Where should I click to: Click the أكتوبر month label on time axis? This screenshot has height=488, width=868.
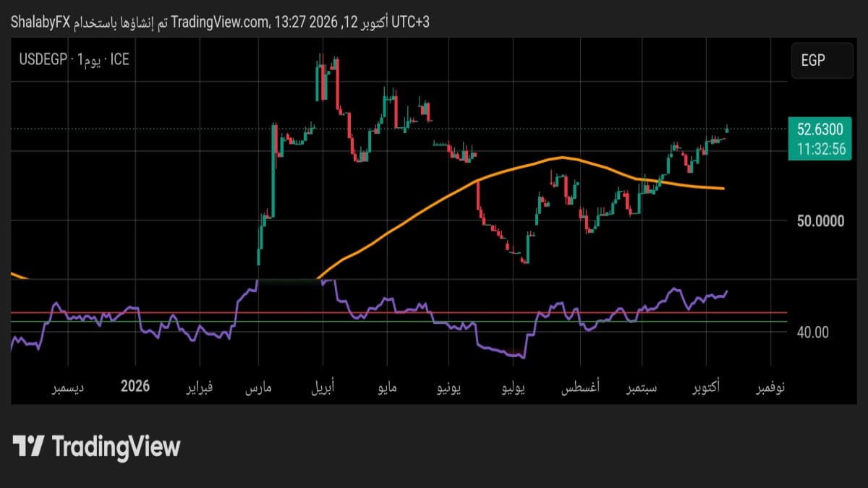[x=705, y=388]
